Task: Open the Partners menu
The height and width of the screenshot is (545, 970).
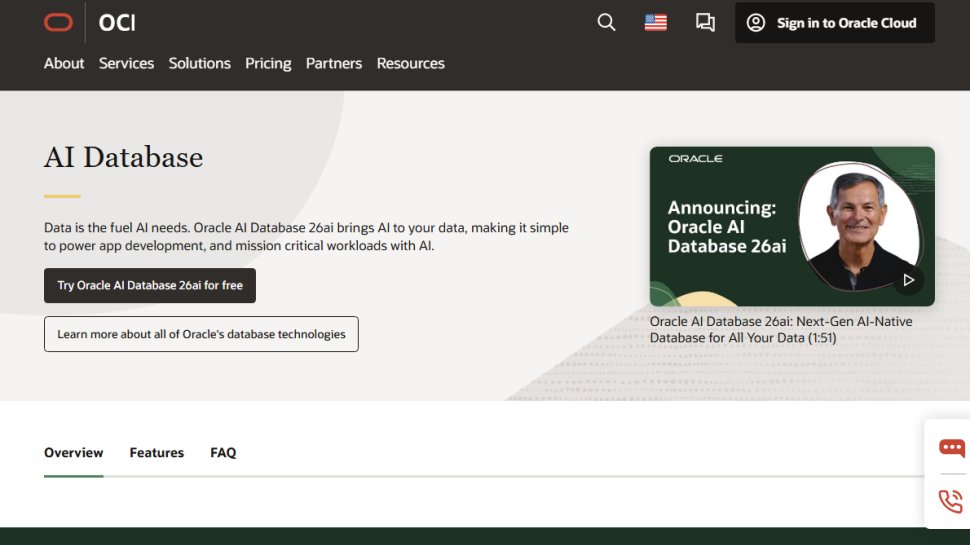Action: pos(334,63)
